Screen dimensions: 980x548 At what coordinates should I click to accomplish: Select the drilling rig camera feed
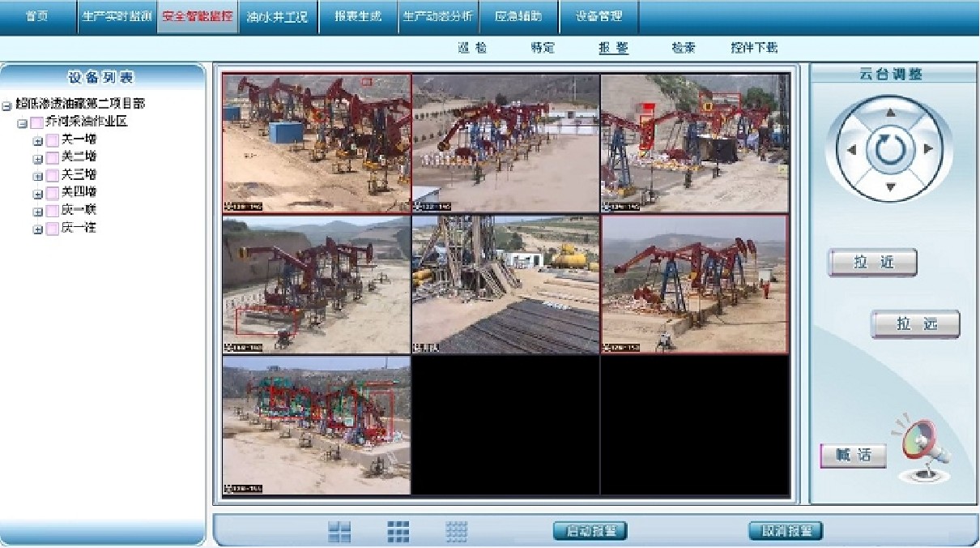tap(505, 285)
